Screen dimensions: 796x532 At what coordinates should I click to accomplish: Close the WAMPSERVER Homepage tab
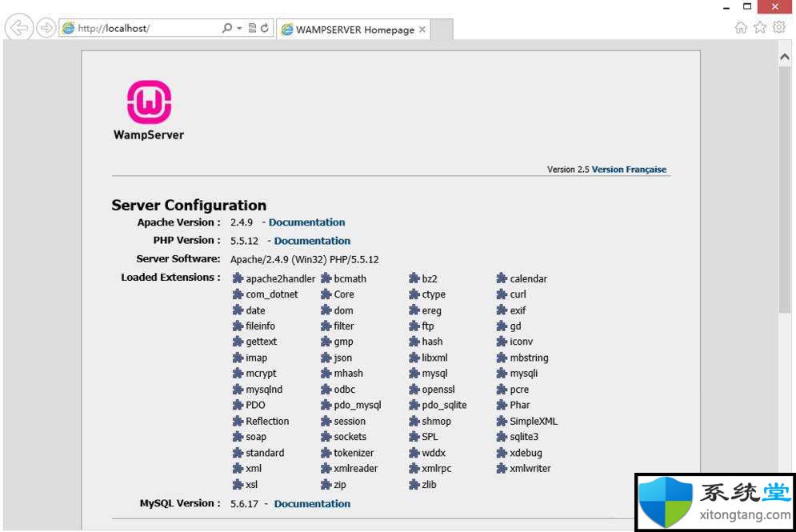tap(422, 30)
